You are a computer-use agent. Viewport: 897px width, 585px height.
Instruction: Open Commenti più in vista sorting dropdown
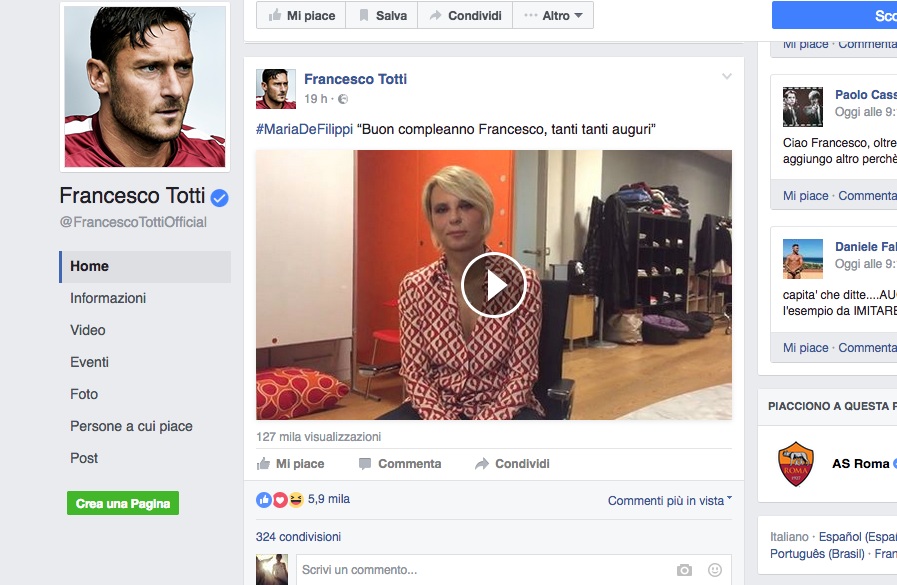pyautogui.click(x=670, y=500)
